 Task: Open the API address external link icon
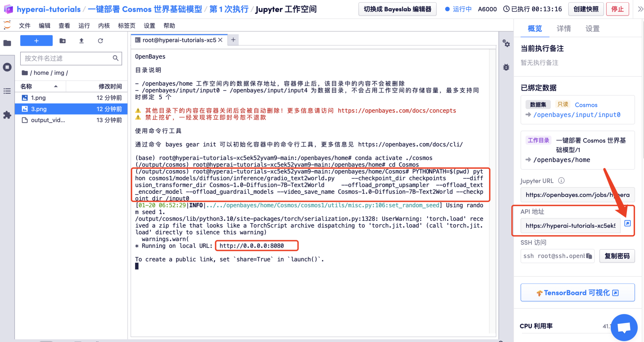627,223
